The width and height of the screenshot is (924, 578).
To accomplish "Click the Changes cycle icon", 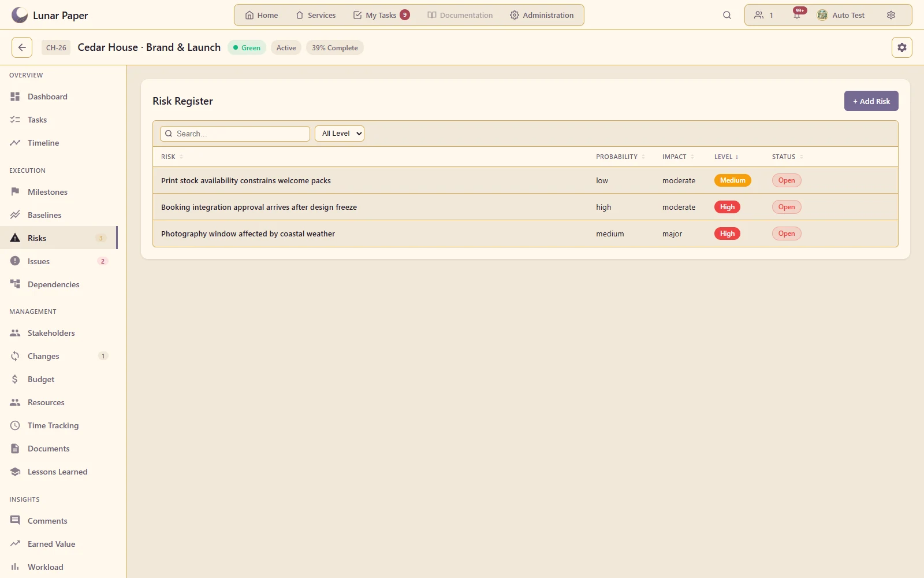I will click(x=15, y=356).
